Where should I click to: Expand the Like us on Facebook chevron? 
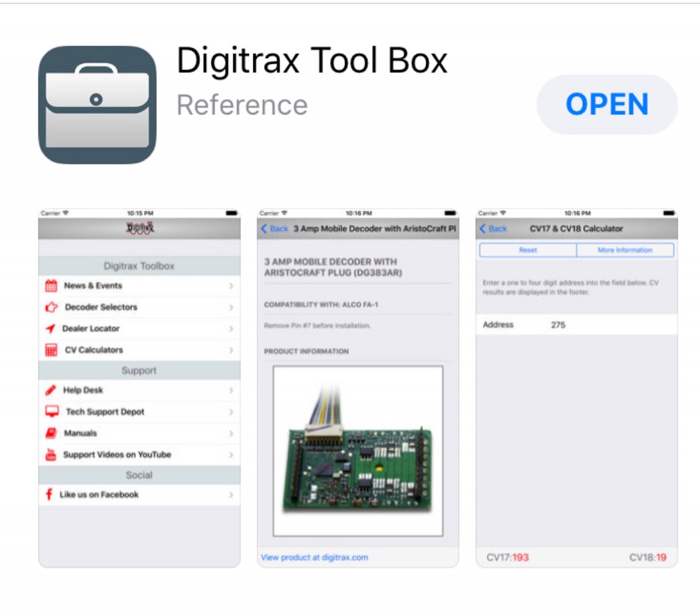231,494
